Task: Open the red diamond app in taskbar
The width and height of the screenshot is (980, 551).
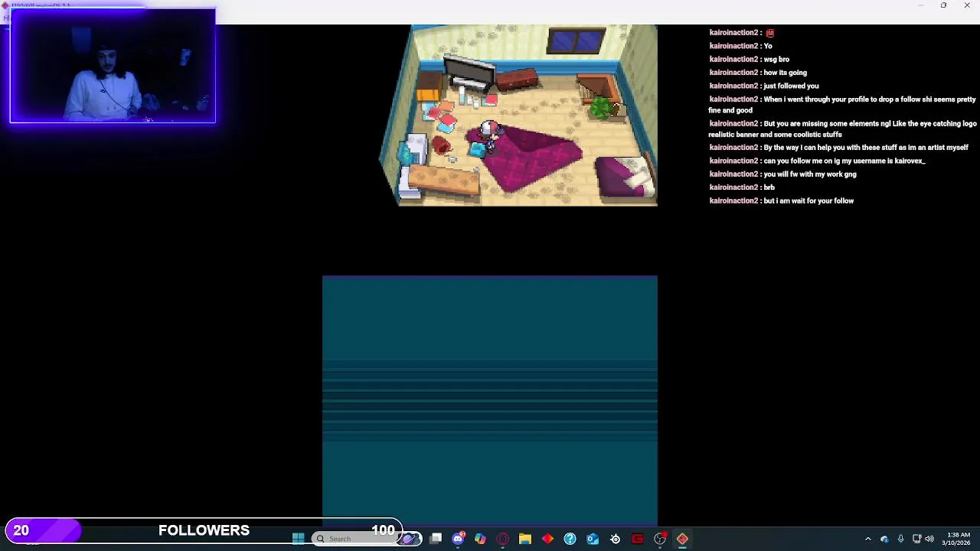Action: 547,539
